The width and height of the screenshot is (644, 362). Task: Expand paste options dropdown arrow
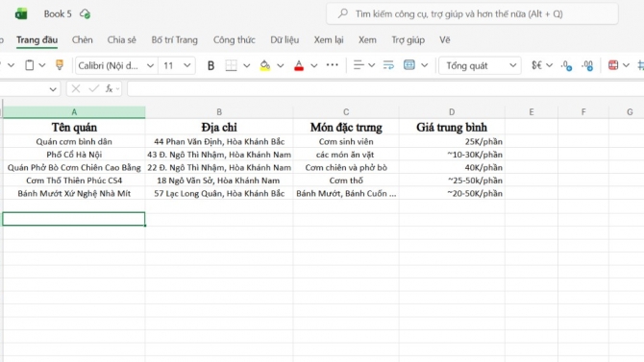(42, 65)
